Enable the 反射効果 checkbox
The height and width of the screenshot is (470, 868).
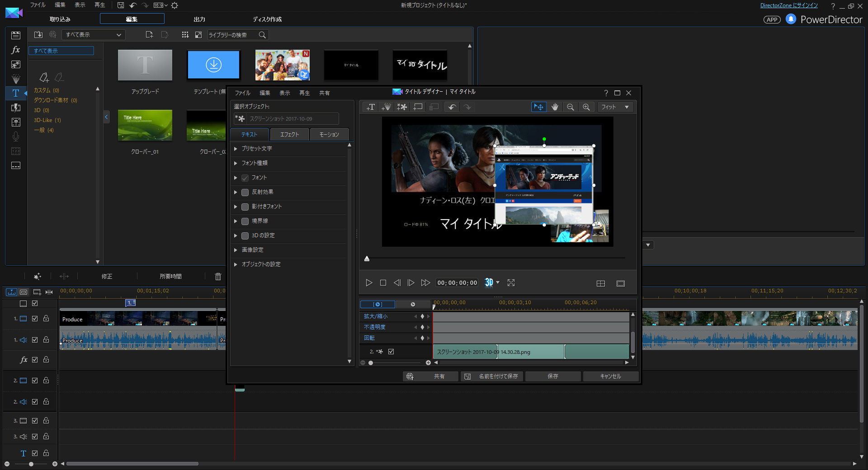pos(245,192)
